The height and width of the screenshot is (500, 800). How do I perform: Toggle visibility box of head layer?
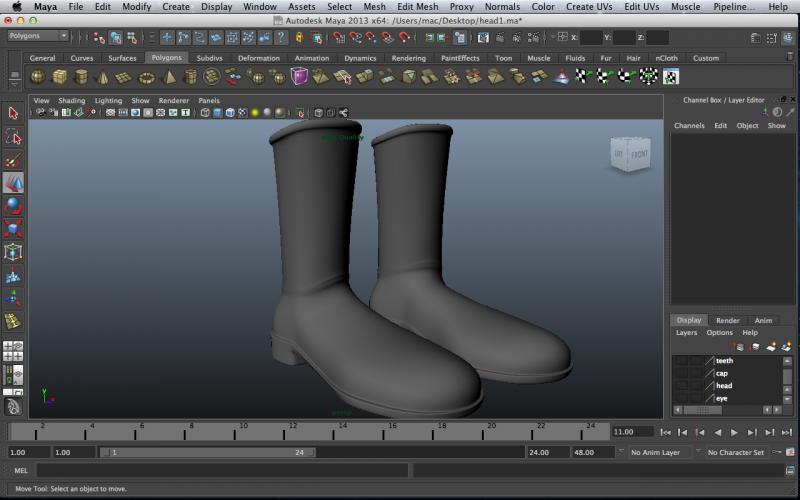681,385
